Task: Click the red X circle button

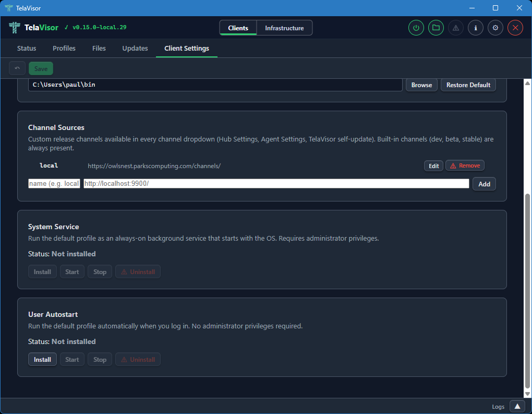Action: click(515, 28)
